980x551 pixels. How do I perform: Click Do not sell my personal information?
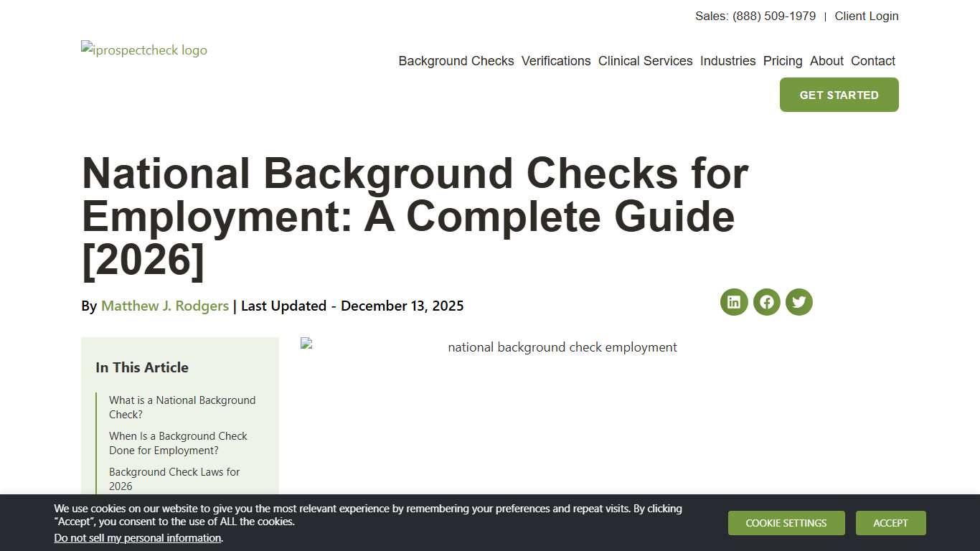tap(137, 537)
